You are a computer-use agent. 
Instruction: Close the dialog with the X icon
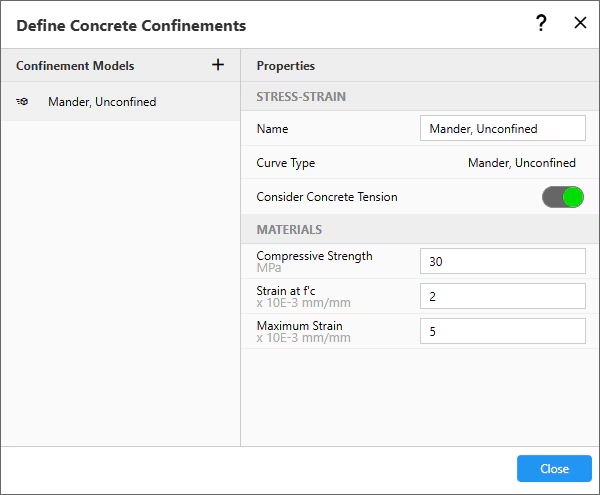[x=580, y=24]
